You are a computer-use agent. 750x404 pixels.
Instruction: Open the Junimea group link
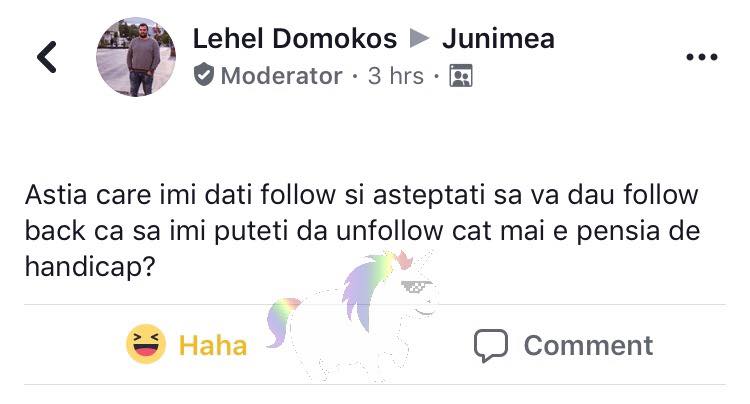point(498,39)
